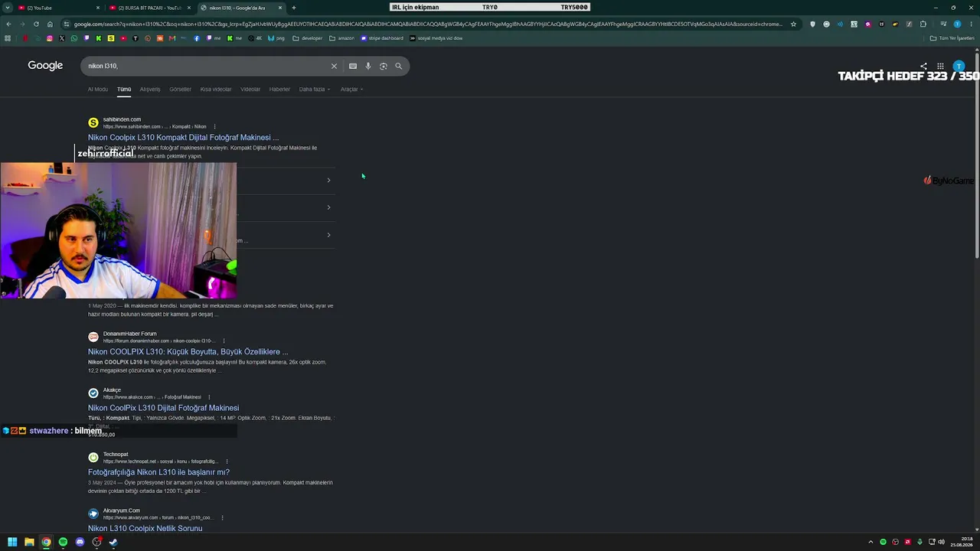The height and width of the screenshot is (551, 980).
Task: Open the taskbar clock and date
Action: pos(962,542)
